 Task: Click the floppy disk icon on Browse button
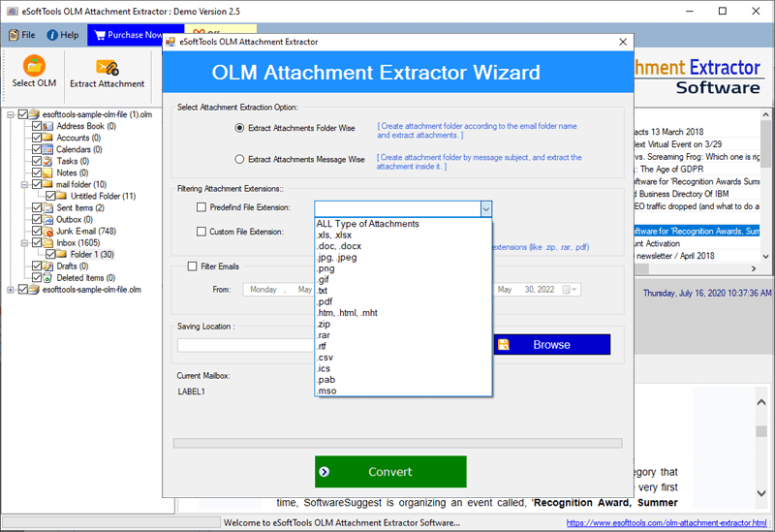click(x=503, y=345)
